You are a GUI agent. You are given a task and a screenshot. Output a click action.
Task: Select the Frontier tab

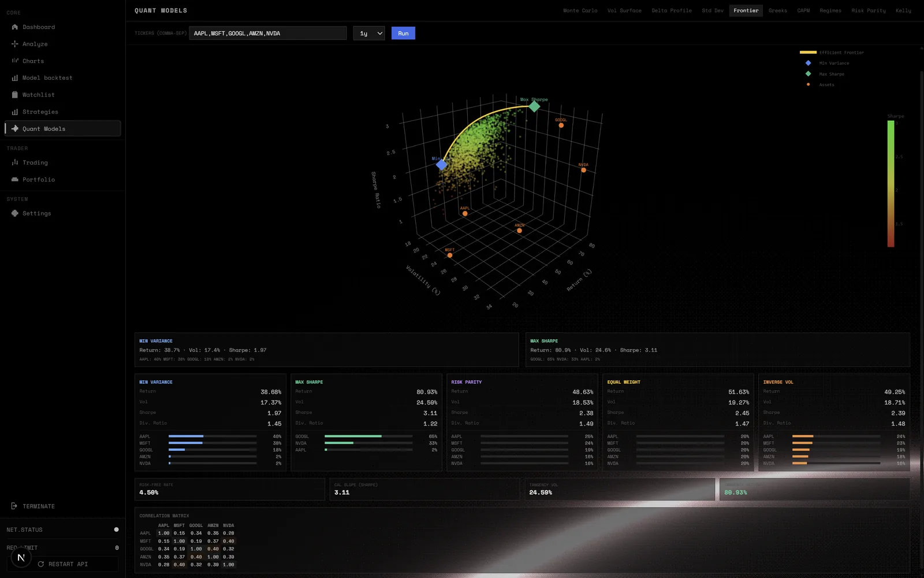746,10
